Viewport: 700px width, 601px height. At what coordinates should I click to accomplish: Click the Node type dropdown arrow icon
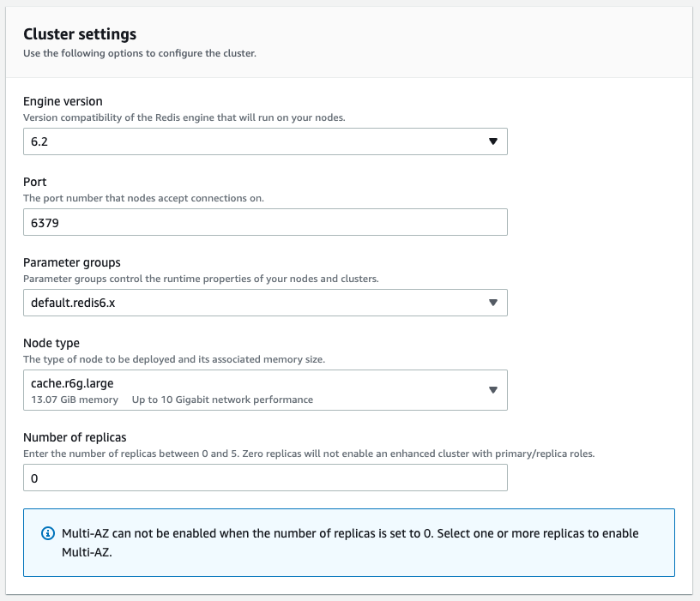click(493, 390)
